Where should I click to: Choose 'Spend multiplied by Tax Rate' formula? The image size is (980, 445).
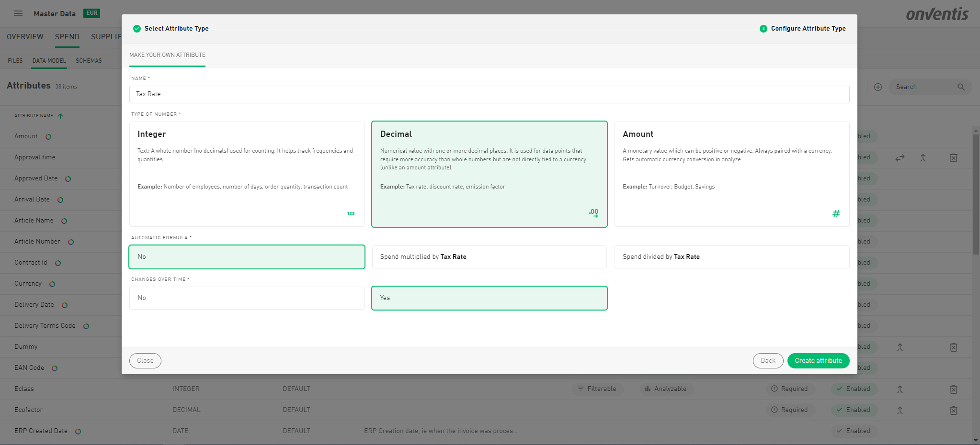(489, 257)
